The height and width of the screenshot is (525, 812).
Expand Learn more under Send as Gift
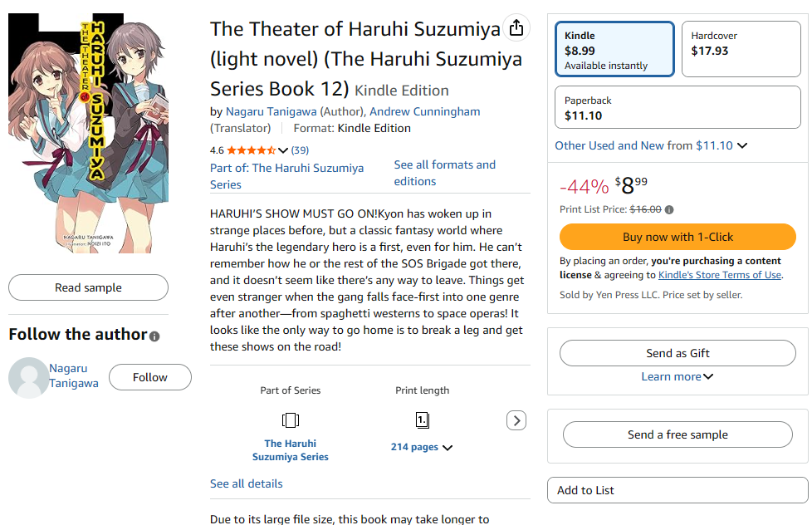pos(677,376)
